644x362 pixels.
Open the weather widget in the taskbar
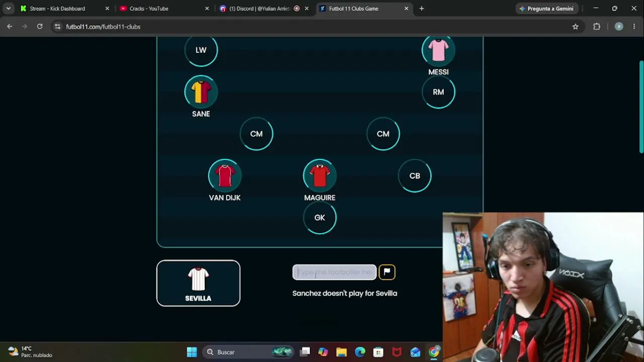point(30,352)
